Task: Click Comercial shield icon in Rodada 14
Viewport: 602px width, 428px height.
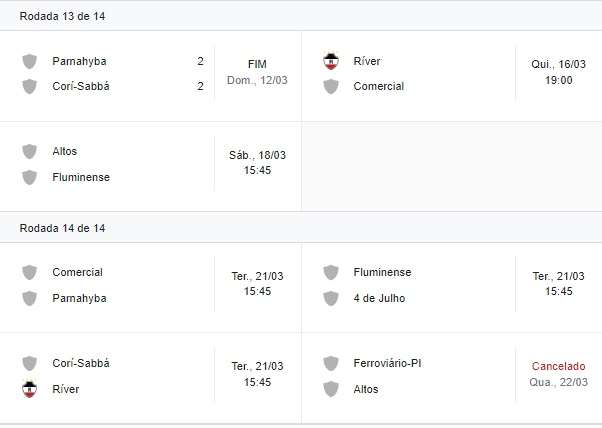Action: (x=30, y=272)
